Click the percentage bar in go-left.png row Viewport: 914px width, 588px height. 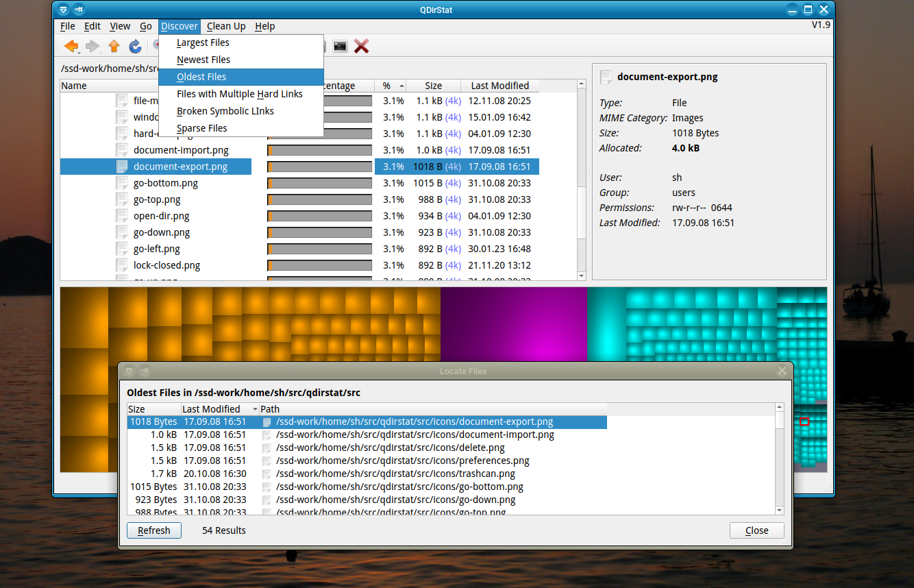pos(319,249)
